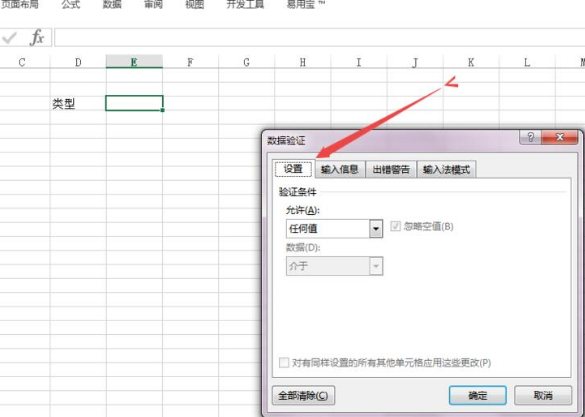Switch to the 输入法模式 tab
585x417 pixels.
446,170
